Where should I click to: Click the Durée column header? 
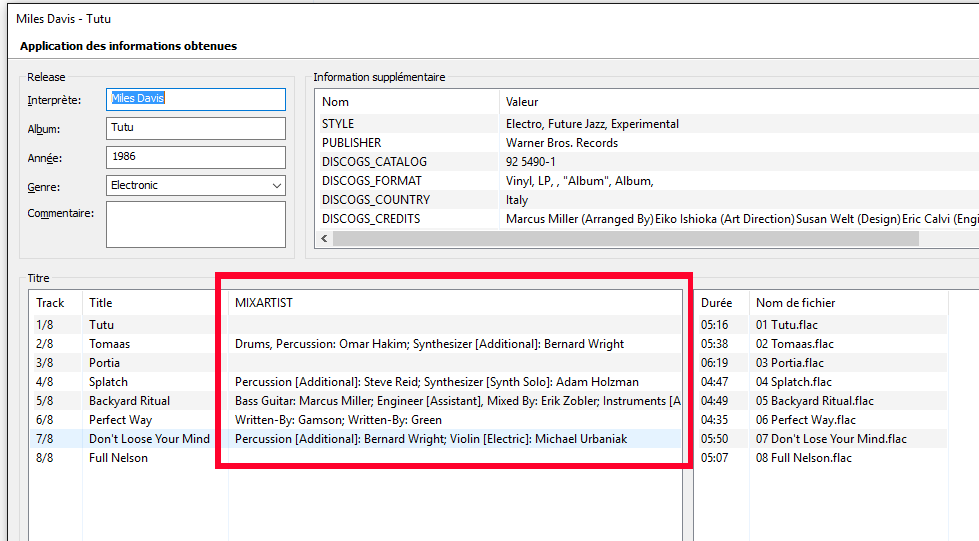click(x=716, y=303)
